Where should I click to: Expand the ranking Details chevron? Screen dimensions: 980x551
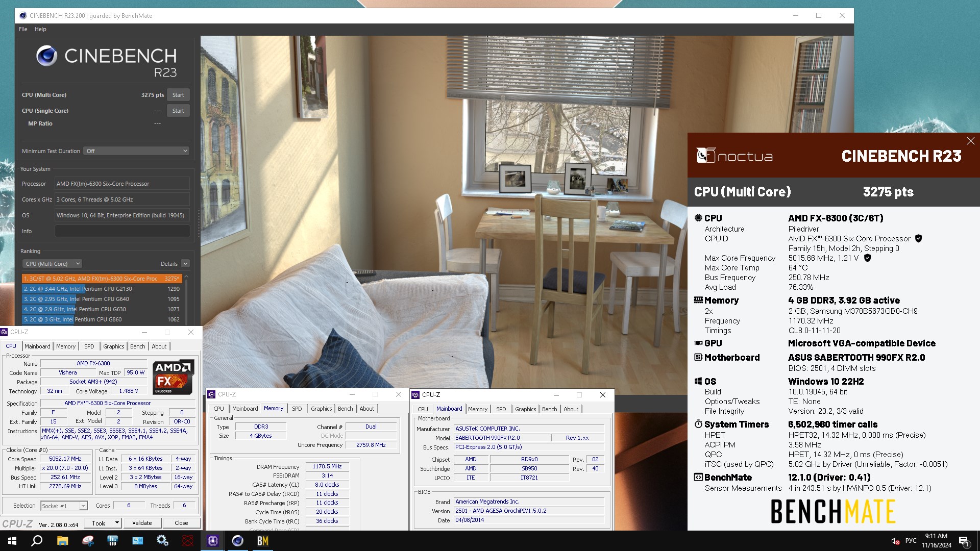(185, 264)
